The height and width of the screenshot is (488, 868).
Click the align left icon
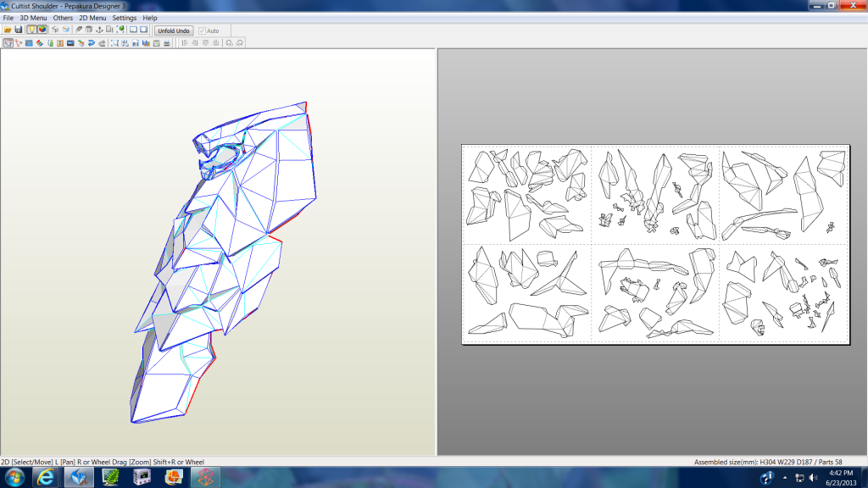pyautogui.click(x=185, y=42)
